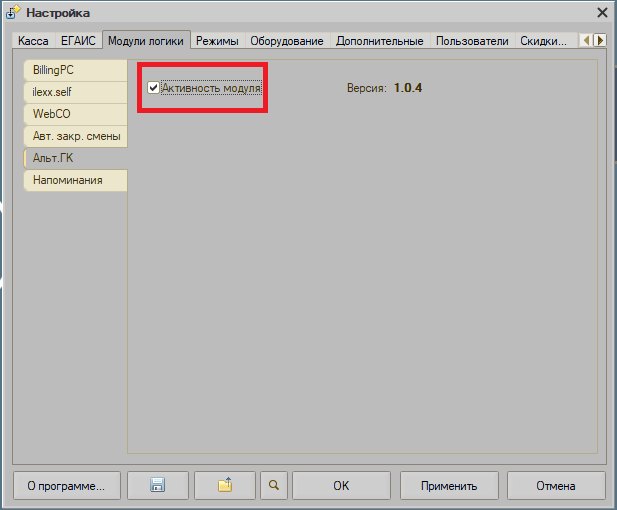Click the settings window title icon
Viewport: 617px width, 510px height.
click(x=13, y=13)
